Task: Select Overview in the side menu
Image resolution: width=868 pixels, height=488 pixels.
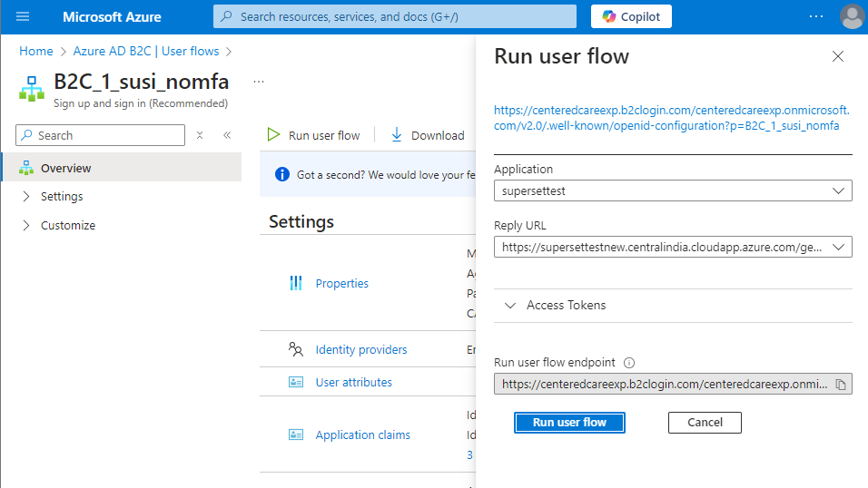Action: point(122,168)
